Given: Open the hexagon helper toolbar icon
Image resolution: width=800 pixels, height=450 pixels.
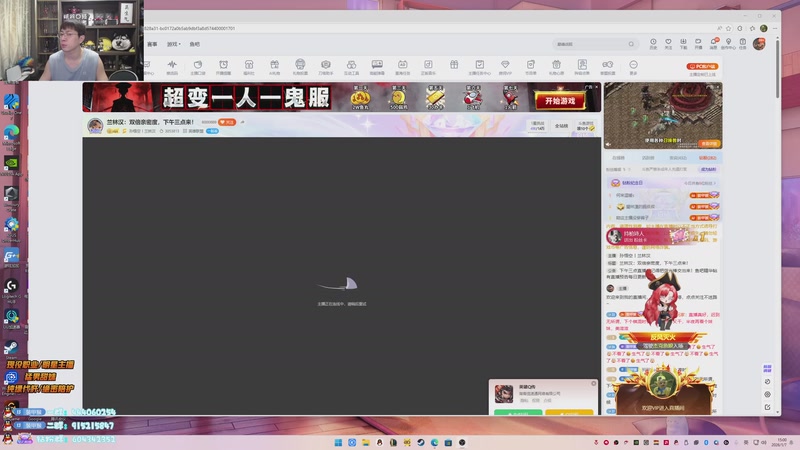Looking at the screenshot, I should (326, 65).
